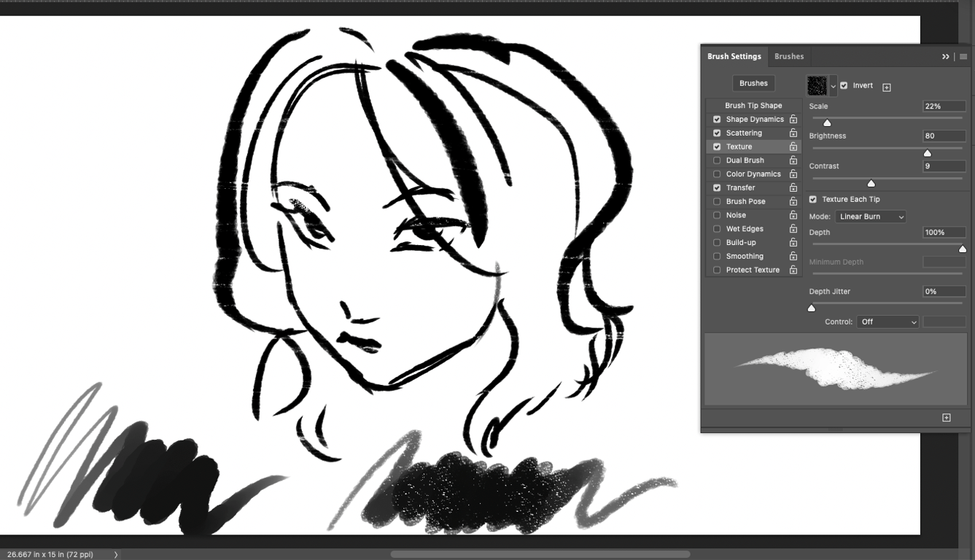This screenshot has width=975, height=560.
Task: Adjust Contrast slider handle
Action: pyautogui.click(x=871, y=183)
